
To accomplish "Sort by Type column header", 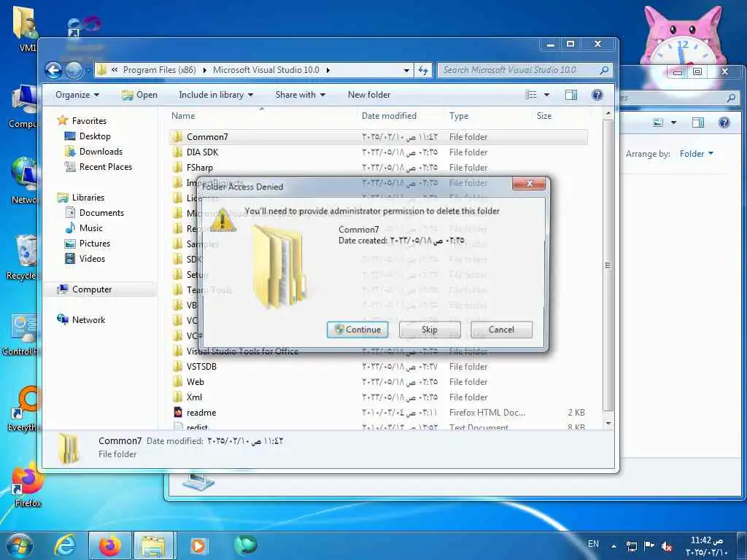I will click(x=459, y=116).
